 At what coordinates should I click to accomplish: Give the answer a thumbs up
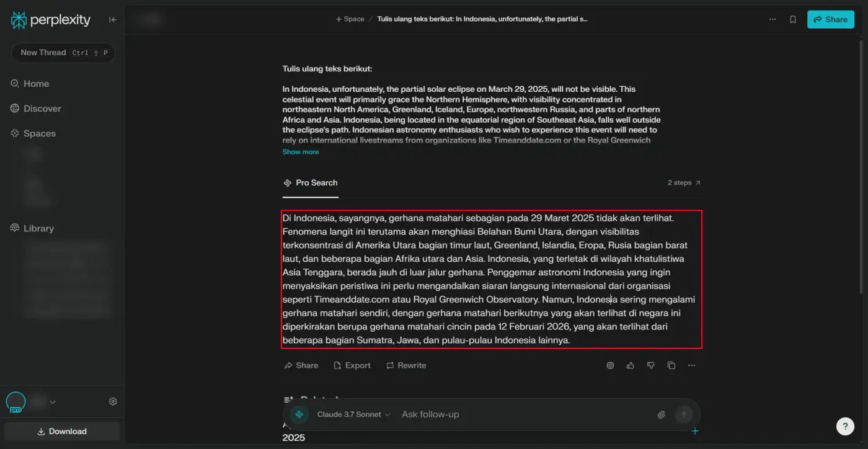click(631, 365)
